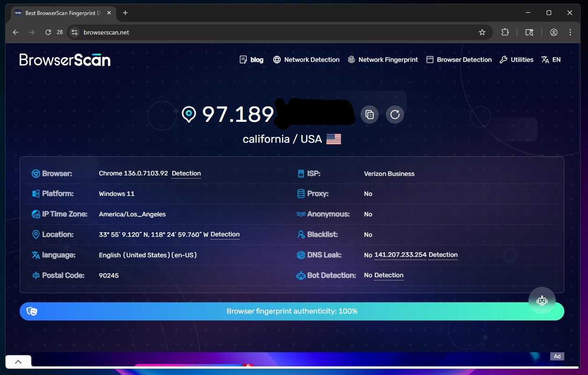This screenshot has height=375, width=588.
Task: Click the Bot Detection robot icon
Action: click(x=301, y=275)
